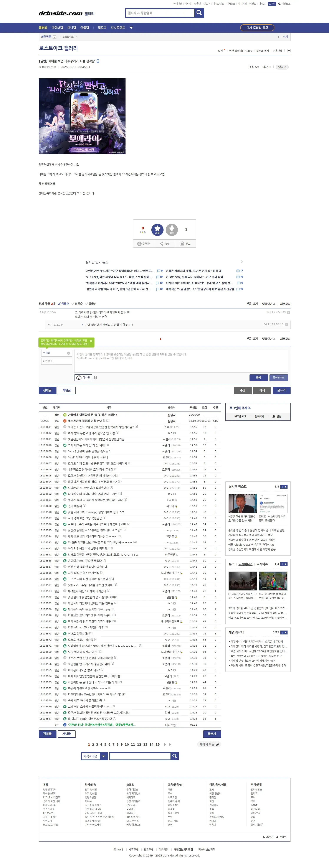329x868 pixels.
Task: Click upper 개념글 tab button
Action: [x=66, y=390]
